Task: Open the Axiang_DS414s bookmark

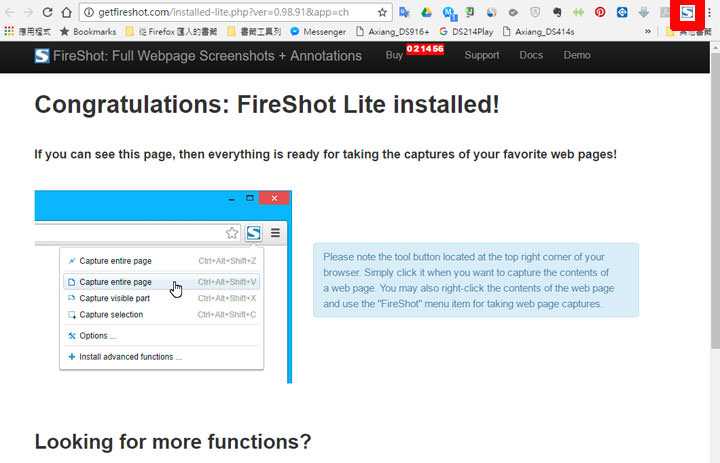Action: [538, 32]
